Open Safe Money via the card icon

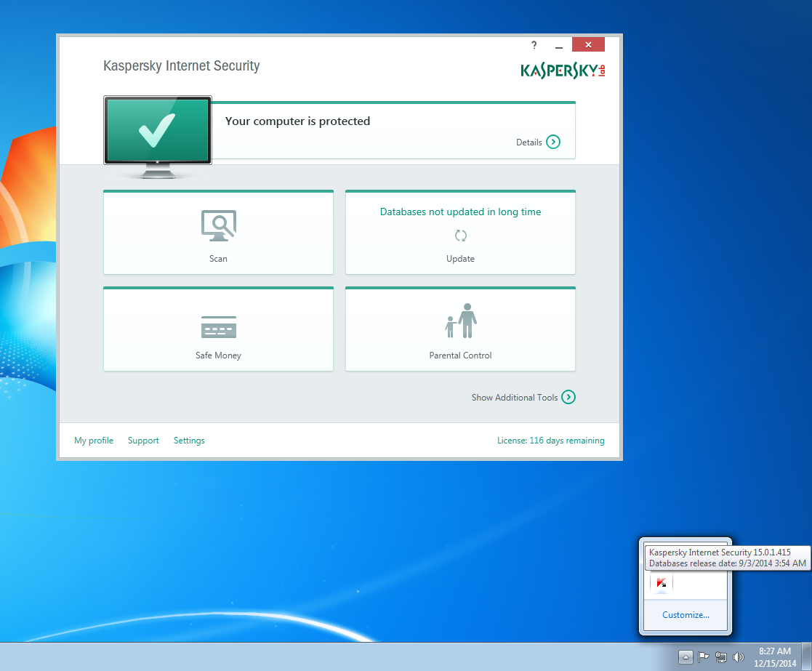coord(219,326)
